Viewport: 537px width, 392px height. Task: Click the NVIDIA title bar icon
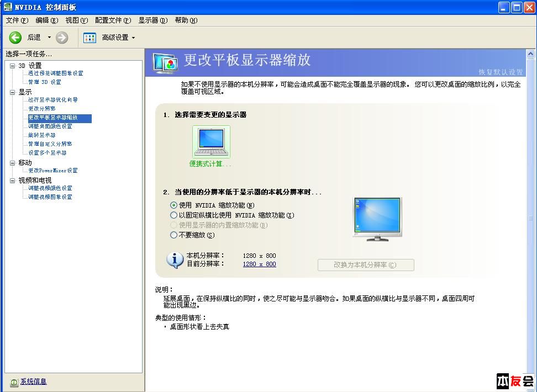click(x=8, y=7)
